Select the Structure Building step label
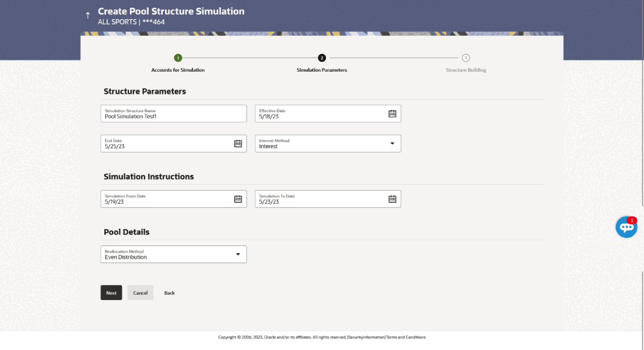644x350 pixels. coord(466,70)
